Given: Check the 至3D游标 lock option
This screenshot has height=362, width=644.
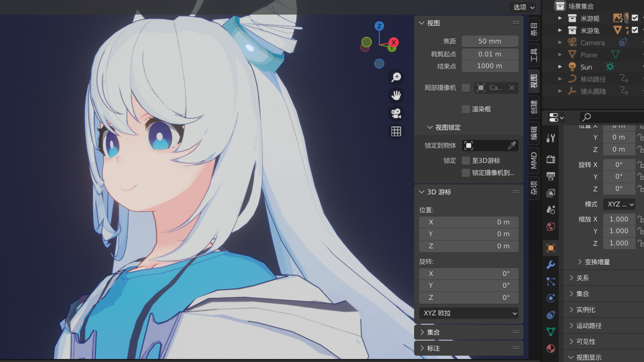Looking at the screenshot, I should click(466, 160).
